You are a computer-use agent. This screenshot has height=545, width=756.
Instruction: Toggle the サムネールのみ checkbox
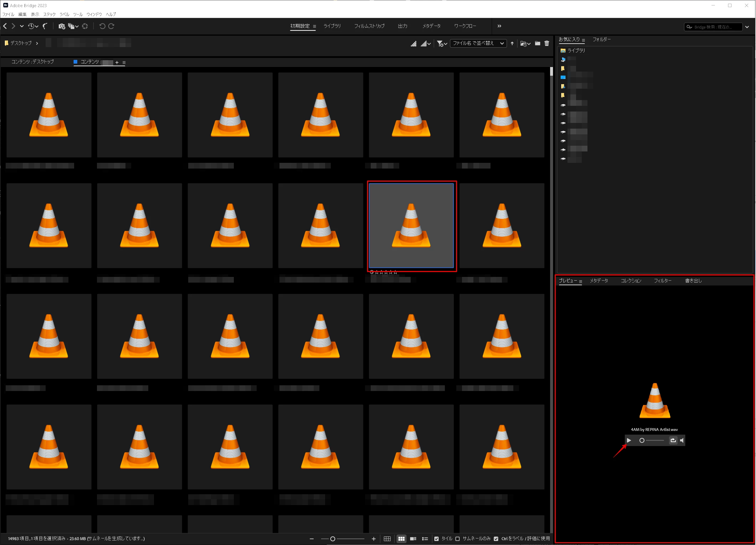[457, 539]
